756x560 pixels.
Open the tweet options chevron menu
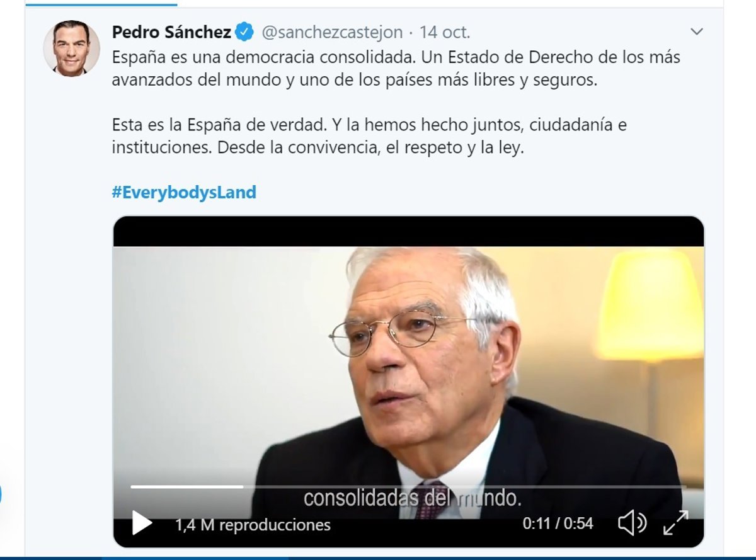point(696,31)
